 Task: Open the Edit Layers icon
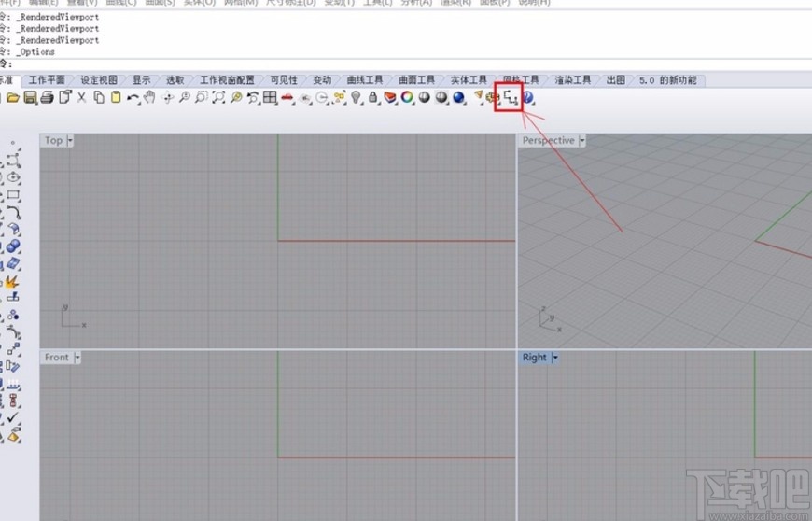[x=390, y=97]
